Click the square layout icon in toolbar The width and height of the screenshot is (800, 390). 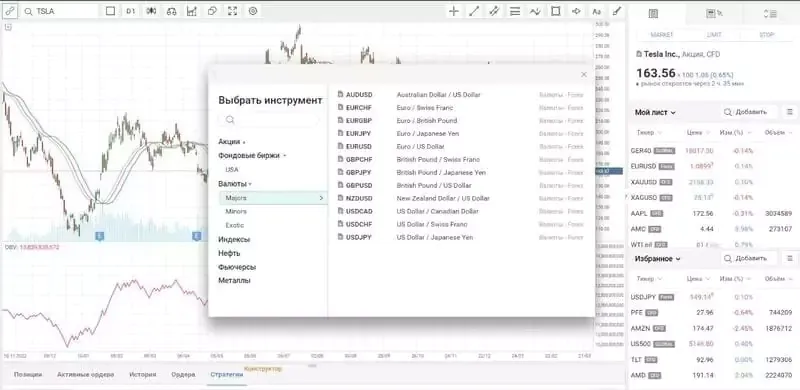pyautogui.click(x=110, y=11)
